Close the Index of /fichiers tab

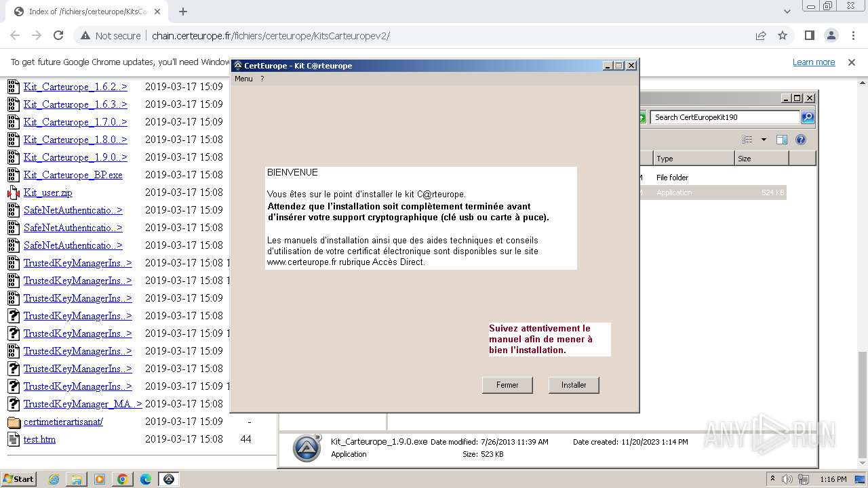tap(157, 12)
